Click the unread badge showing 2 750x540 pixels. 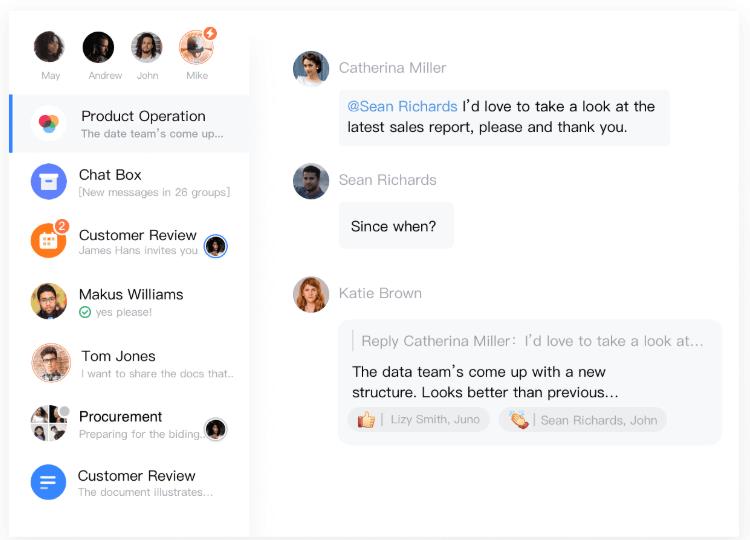click(x=61, y=226)
